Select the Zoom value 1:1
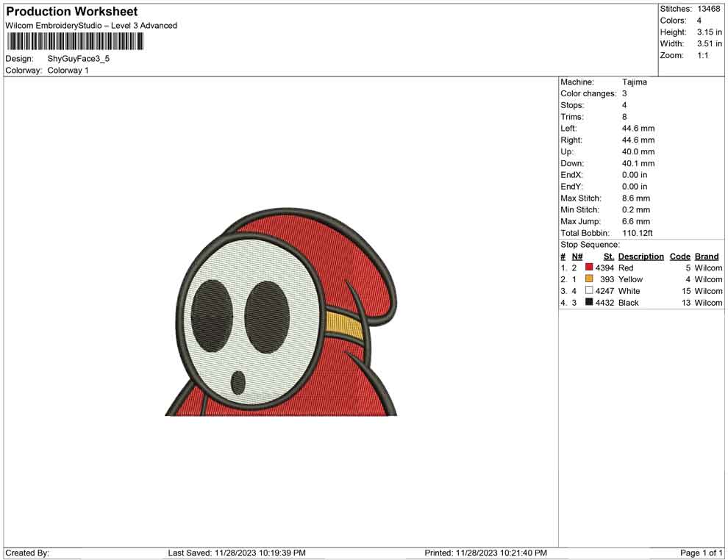The height and width of the screenshot is (560, 728). pos(702,56)
